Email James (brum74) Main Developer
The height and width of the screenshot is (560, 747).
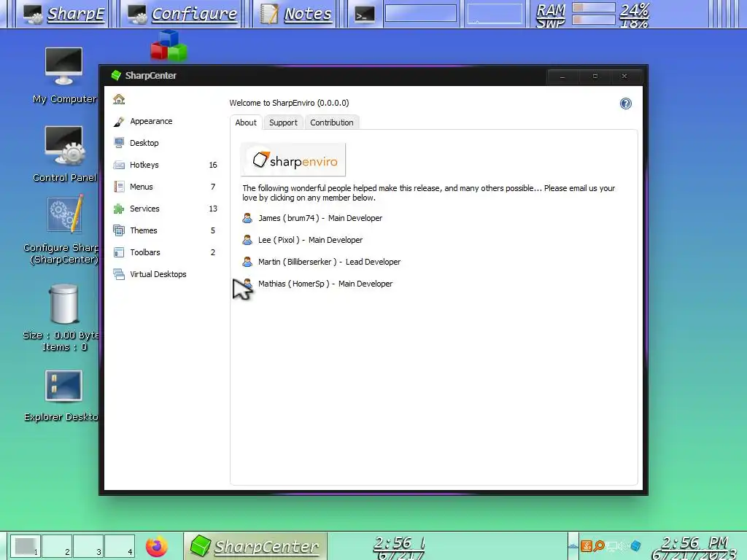tap(320, 218)
